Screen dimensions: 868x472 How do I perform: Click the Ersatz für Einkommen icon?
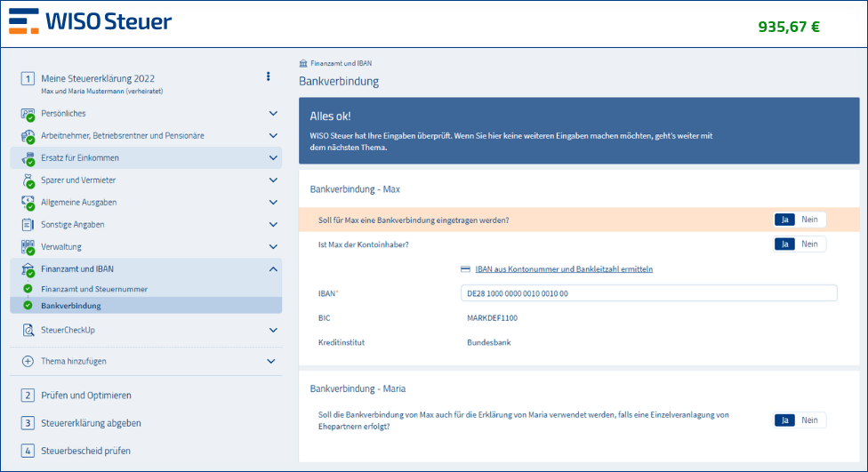28,158
